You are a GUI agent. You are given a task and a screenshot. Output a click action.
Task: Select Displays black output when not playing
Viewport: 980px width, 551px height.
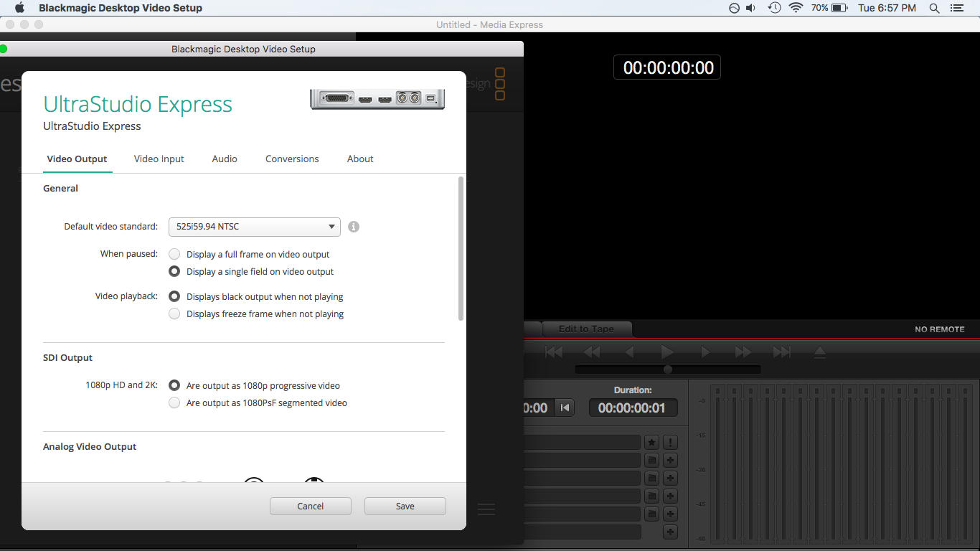pyautogui.click(x=174, y=296)
